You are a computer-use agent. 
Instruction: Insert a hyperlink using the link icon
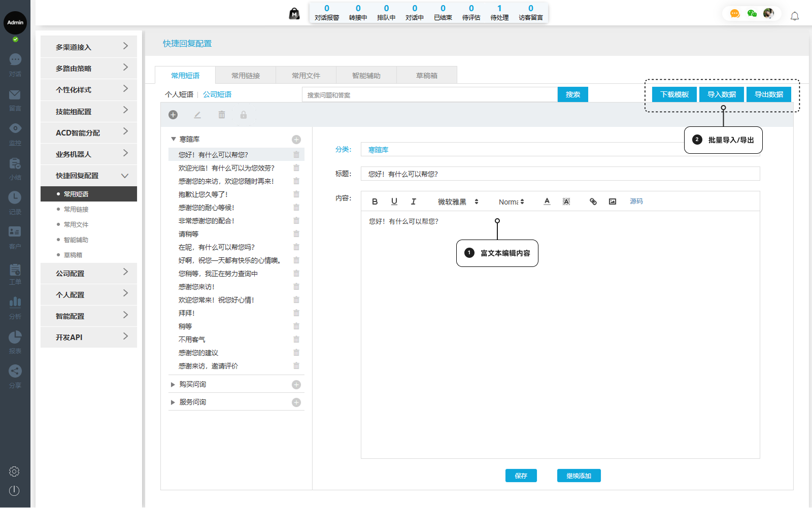[593, 201]
